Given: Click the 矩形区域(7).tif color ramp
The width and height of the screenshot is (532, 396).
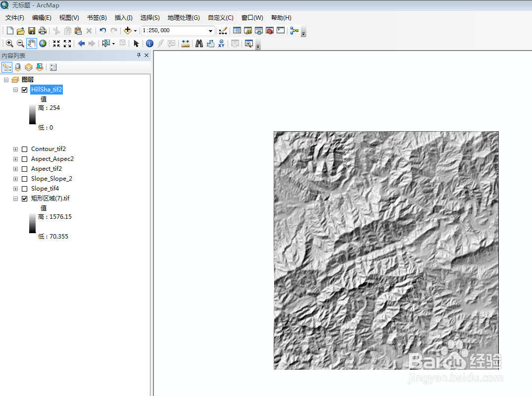Looking at the screenshot, I should point(32,223).
